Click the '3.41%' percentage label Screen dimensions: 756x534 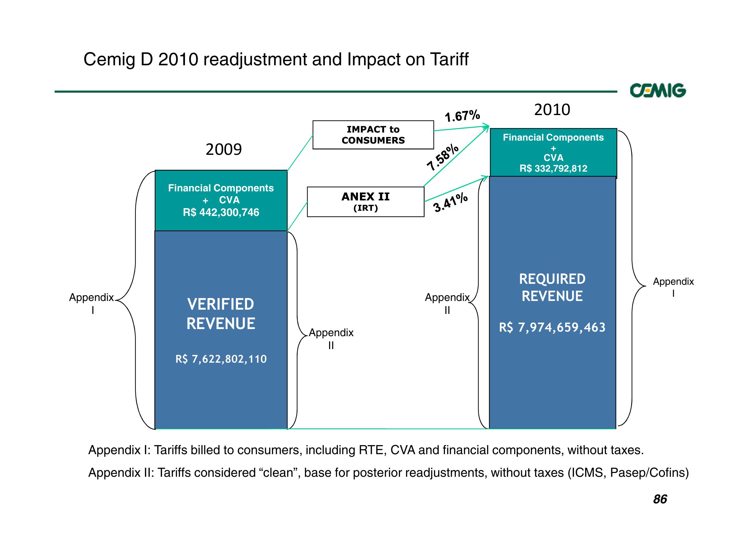pos(450,202)
